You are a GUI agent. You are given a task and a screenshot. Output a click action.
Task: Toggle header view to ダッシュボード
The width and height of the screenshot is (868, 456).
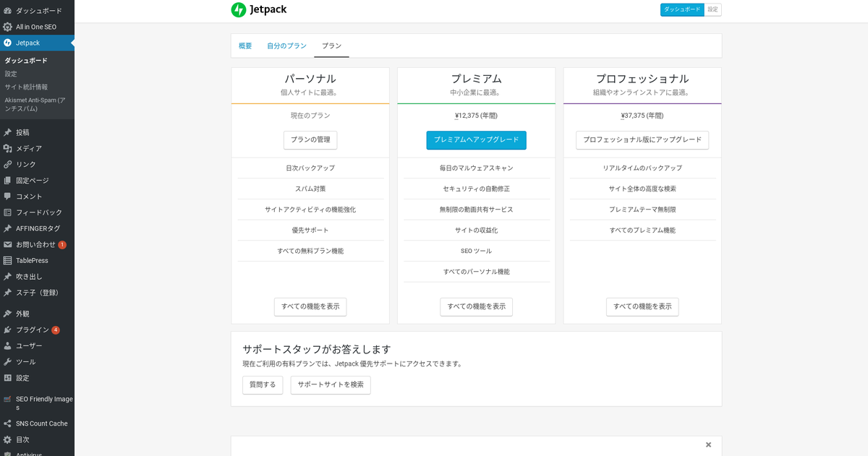tap(682, 9)
